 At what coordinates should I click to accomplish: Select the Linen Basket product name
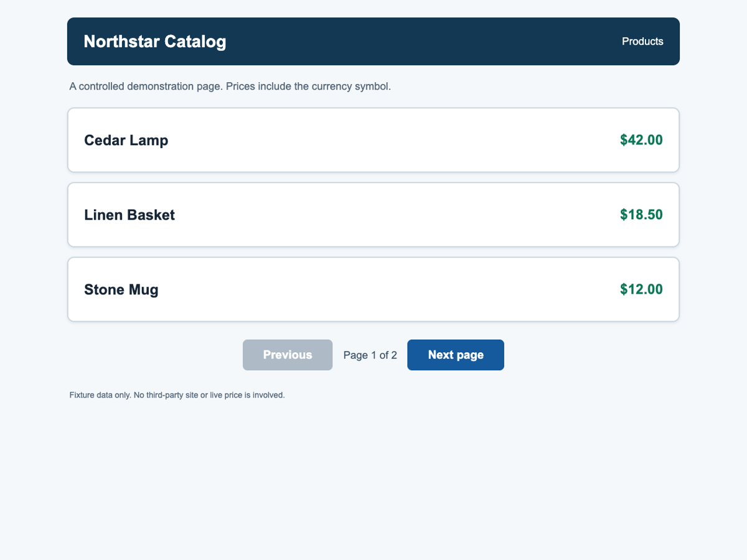[x=129, y=215]
